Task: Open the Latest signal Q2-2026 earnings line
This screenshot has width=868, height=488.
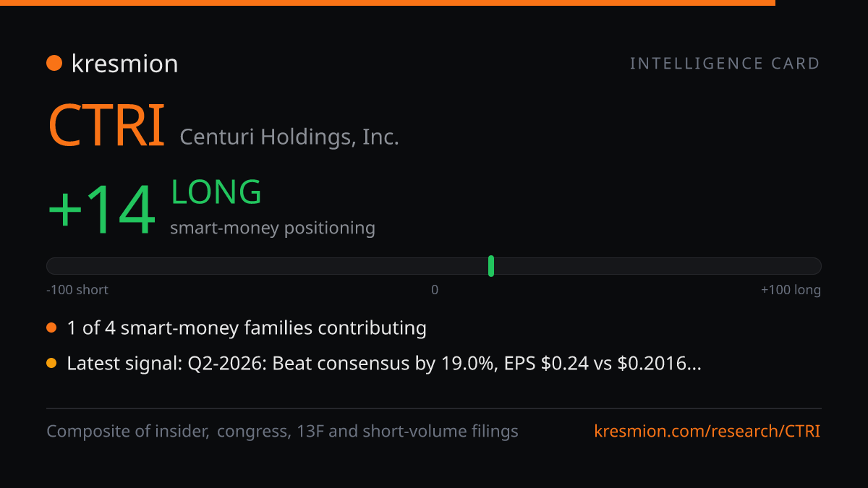Action: (384, 364)
